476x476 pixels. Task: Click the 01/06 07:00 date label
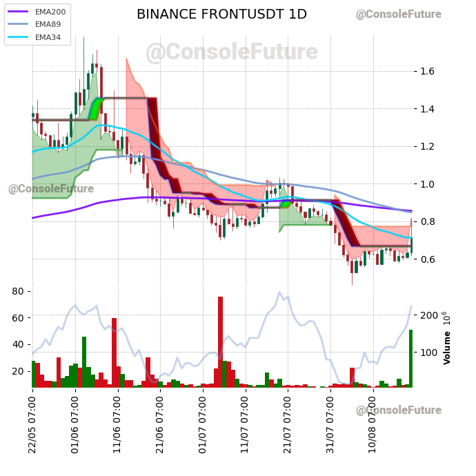[x=75, y=425]
